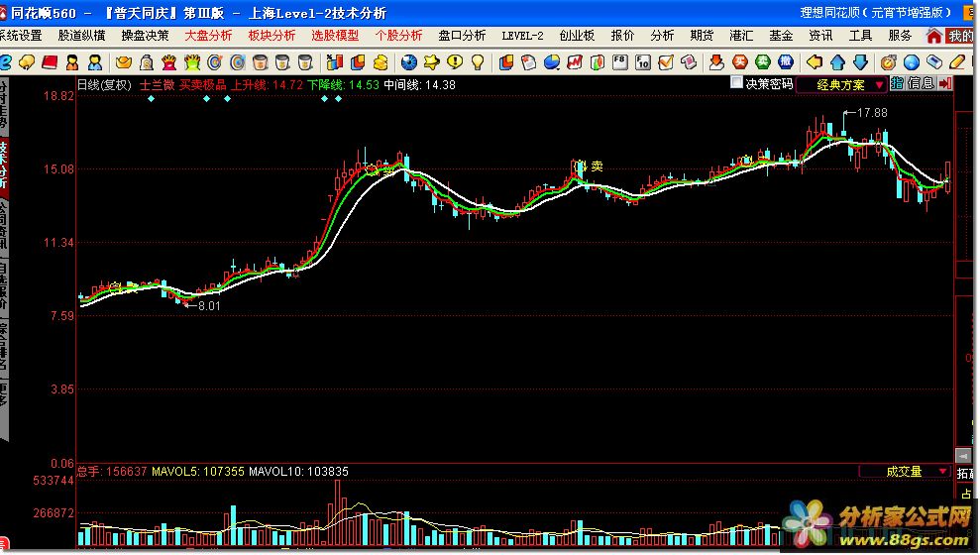Click the 指 indicator button
Viewport: 980px width, 555px height.
898,83
